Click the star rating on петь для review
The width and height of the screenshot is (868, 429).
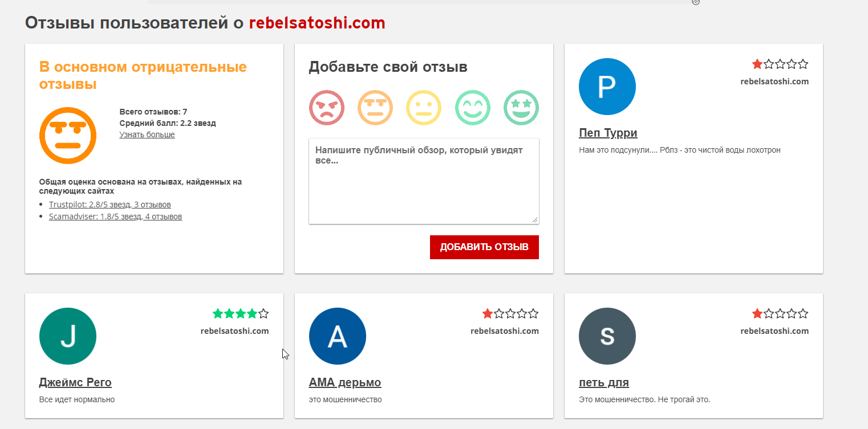(x=780, y=313)
